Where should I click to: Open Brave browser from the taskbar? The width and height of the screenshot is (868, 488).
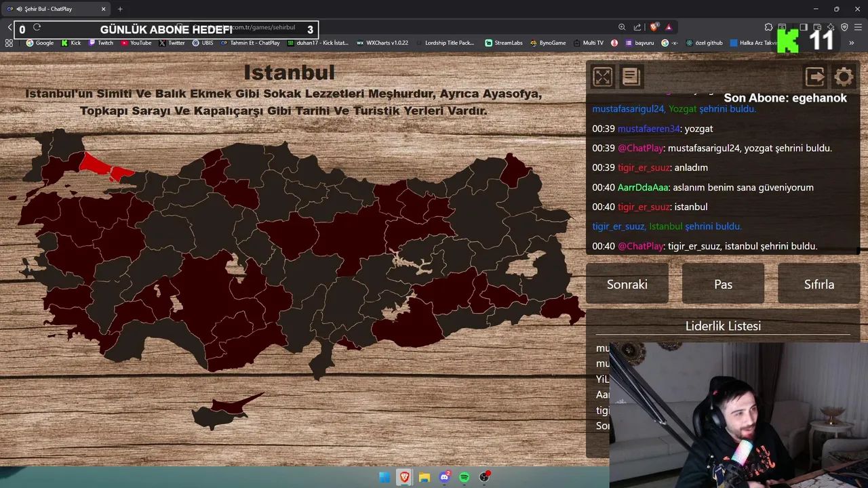coord(404,477)
